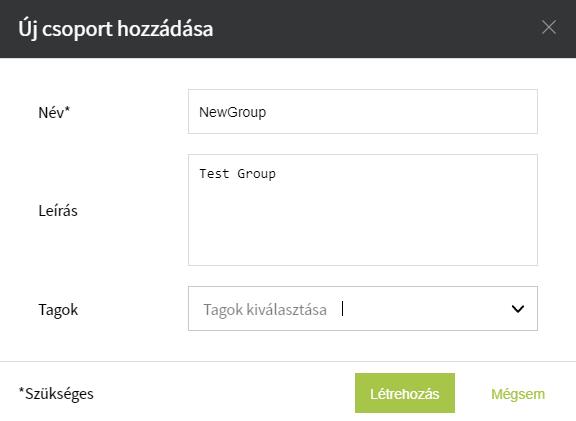Image resolution: width=576 pixels, height=421 pixels.
Task: Place cursor in empty area of Leírás box
Action: [x=363, y=228]
